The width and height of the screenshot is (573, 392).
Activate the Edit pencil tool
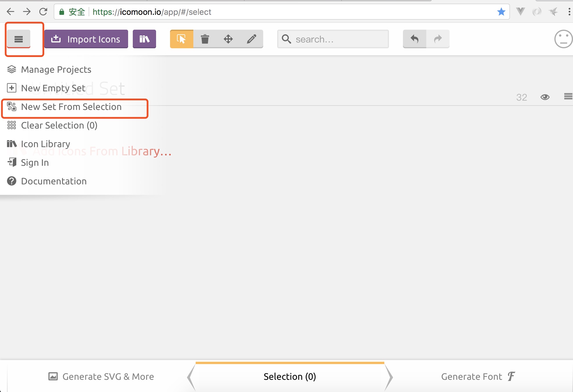pos(252,39)
